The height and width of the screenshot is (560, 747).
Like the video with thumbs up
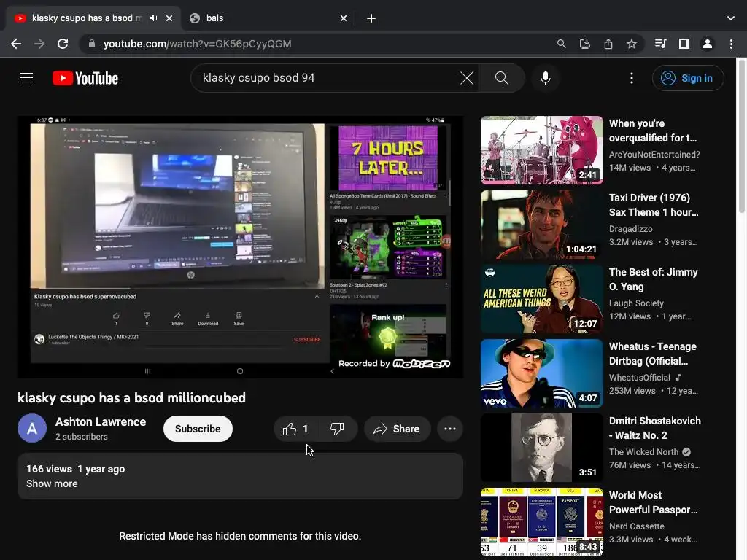tap(296, 429)
